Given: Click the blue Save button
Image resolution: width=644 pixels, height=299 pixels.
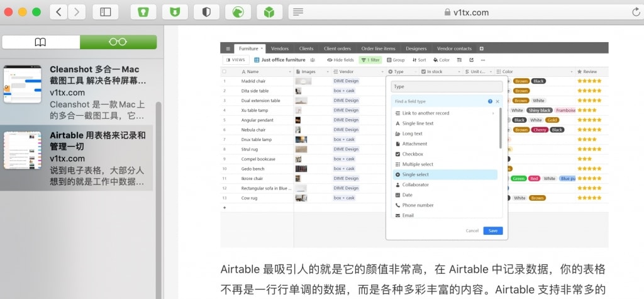Looking at the screenshot, I should click(x=493, y=231).
